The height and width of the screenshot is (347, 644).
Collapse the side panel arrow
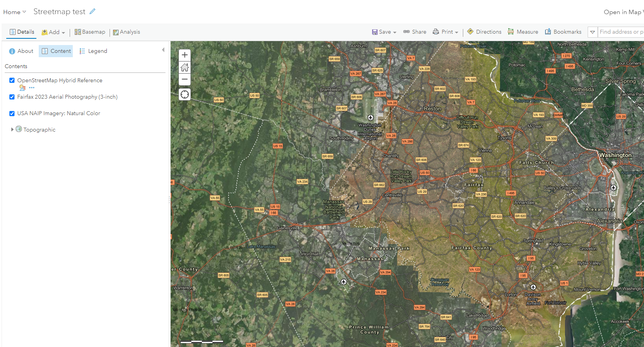point(163,50)
